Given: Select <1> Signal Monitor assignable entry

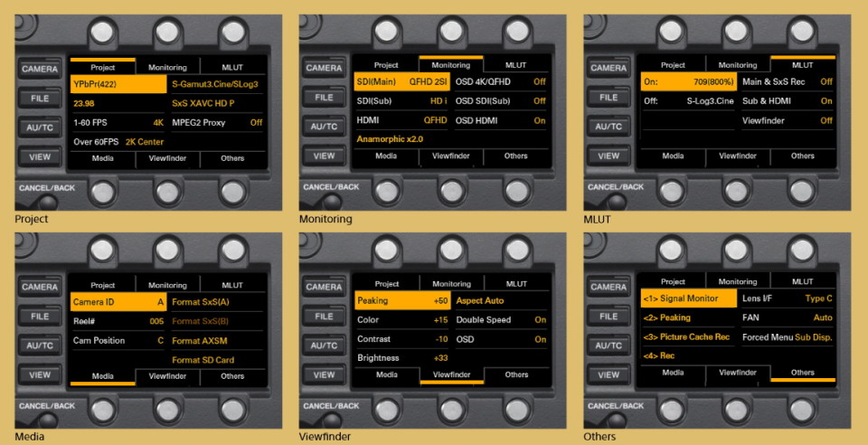Looking at the screenshot, I should (x=689, y=298).
